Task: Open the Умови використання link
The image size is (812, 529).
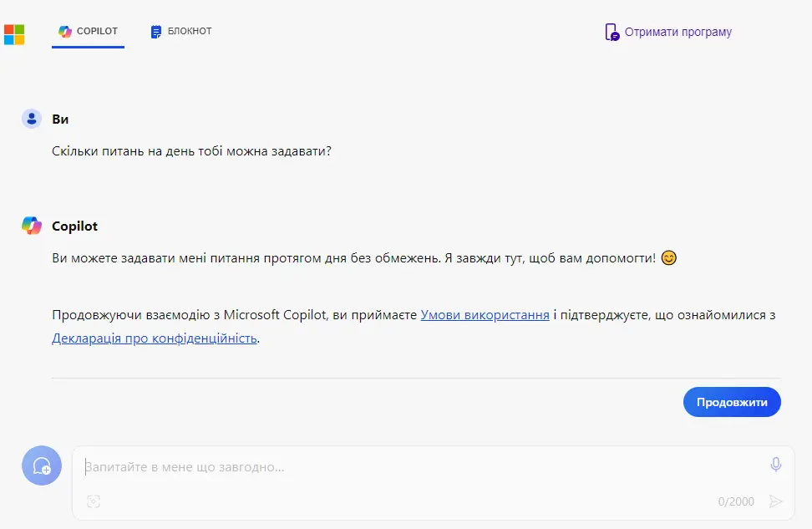Action: pyautogui.click(x=485, y=315)
